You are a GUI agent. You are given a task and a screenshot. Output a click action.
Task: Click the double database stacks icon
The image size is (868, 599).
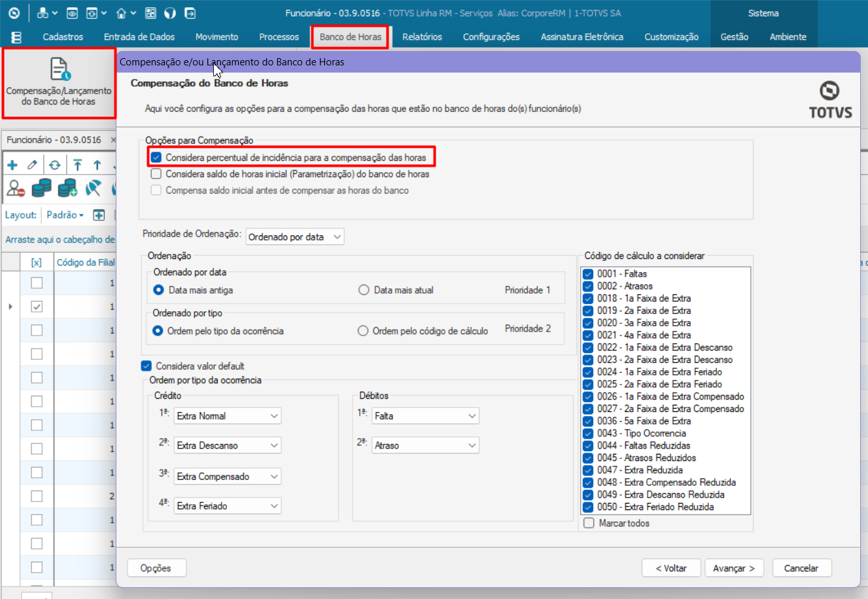tap(41, 189)
